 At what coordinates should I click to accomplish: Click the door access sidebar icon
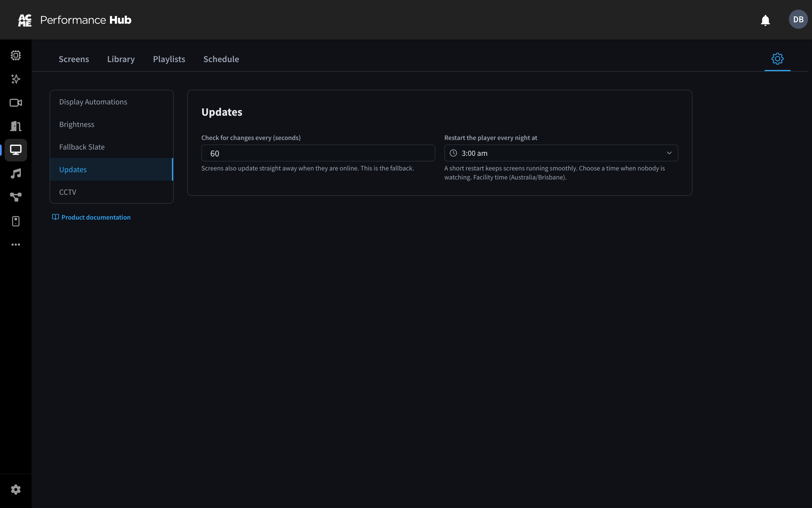point(16,126)
